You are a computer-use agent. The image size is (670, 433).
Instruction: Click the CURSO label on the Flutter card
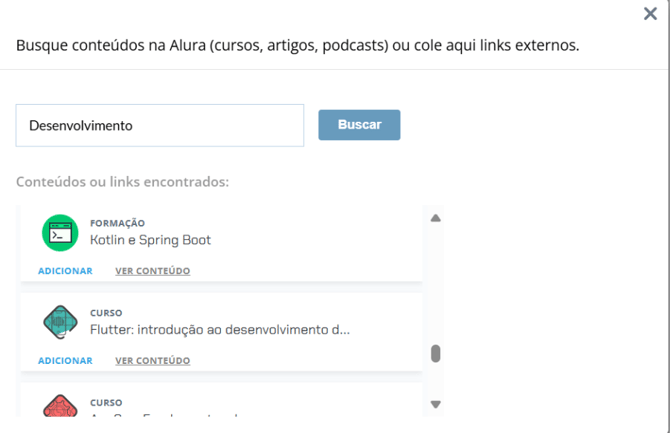tap(106, 313)
